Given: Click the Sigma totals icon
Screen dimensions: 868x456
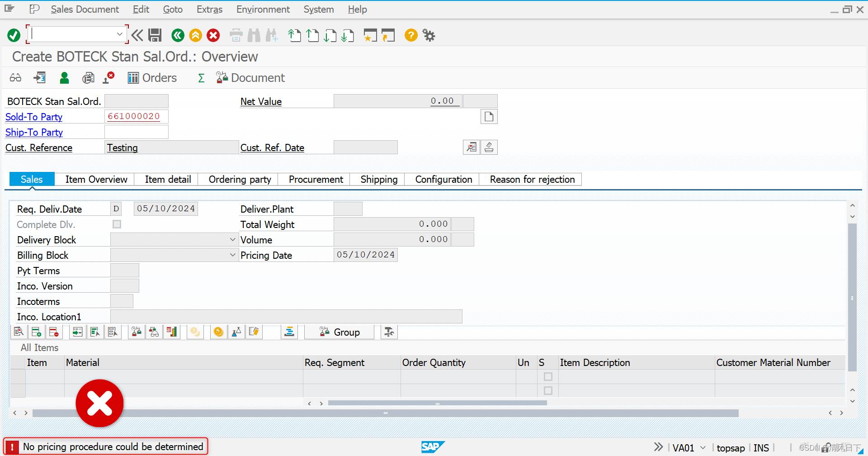Looking at the screenshot, I should [201, 78].
